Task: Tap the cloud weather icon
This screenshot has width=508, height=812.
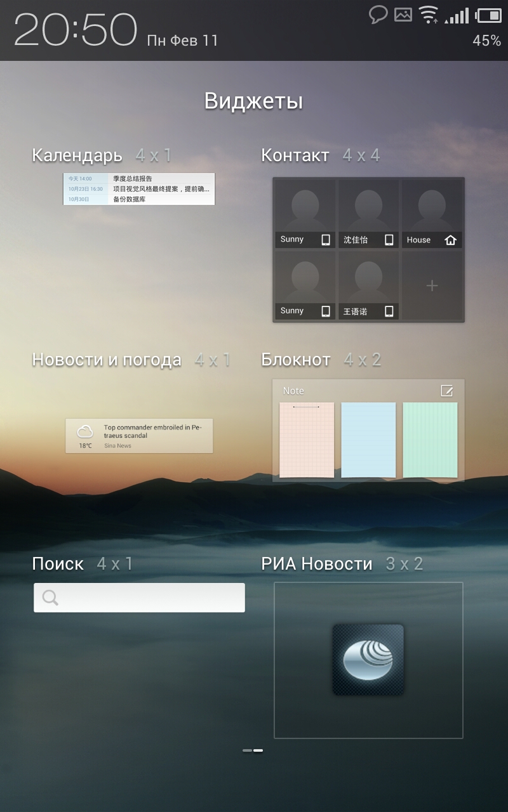Action: pyautogui.click(x=85, y=432)
